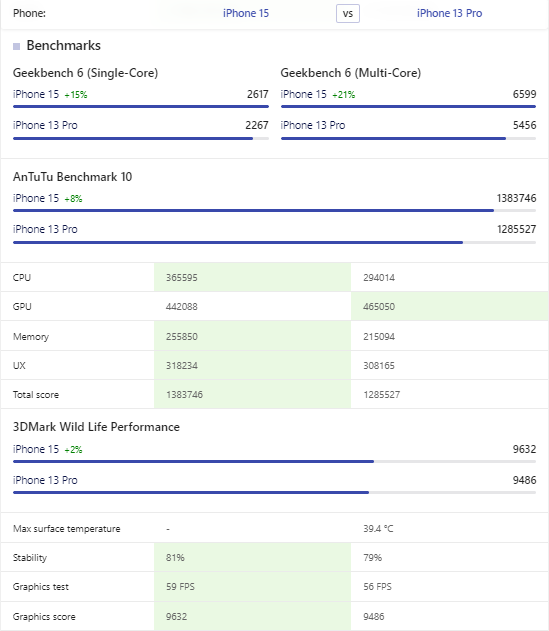Click iPhone 13 Pro multi-core score 5456
This screenshot has height=631, width=549.
pyautogui.click(x=524, y=125)
